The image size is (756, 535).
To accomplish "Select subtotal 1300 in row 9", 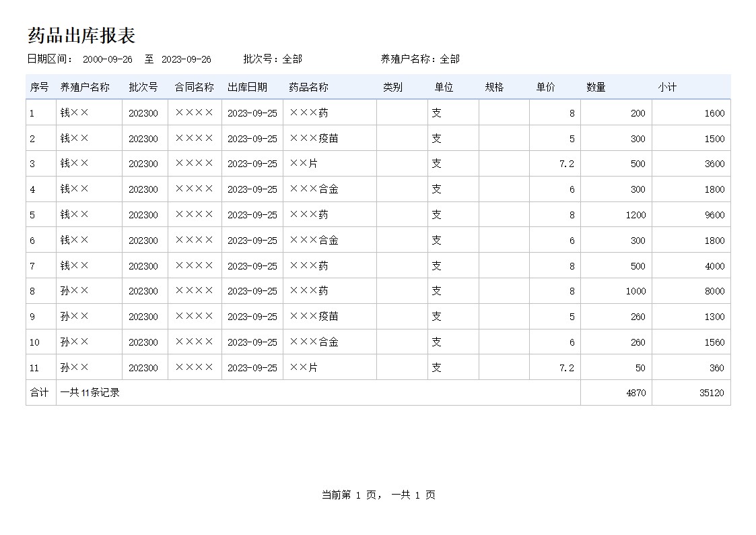I will point(714,317).
